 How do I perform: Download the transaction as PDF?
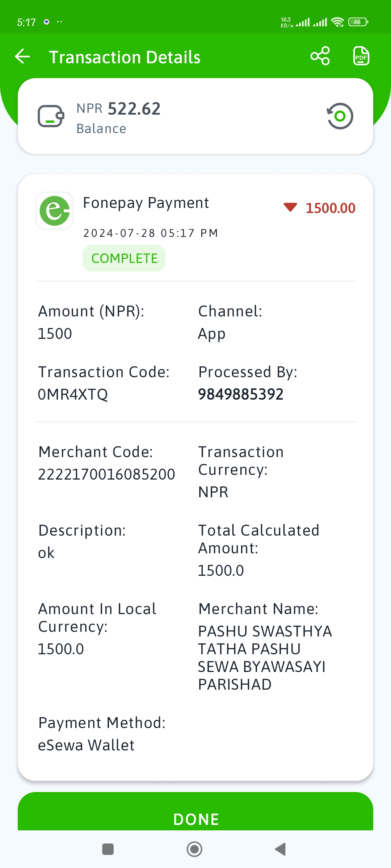coord(361,56)
